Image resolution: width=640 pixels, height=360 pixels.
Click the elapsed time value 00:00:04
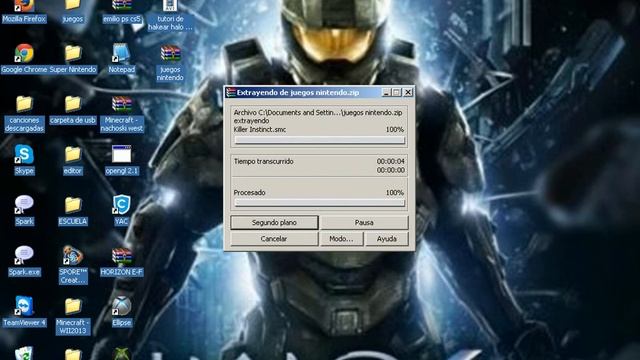pos(391,161)
